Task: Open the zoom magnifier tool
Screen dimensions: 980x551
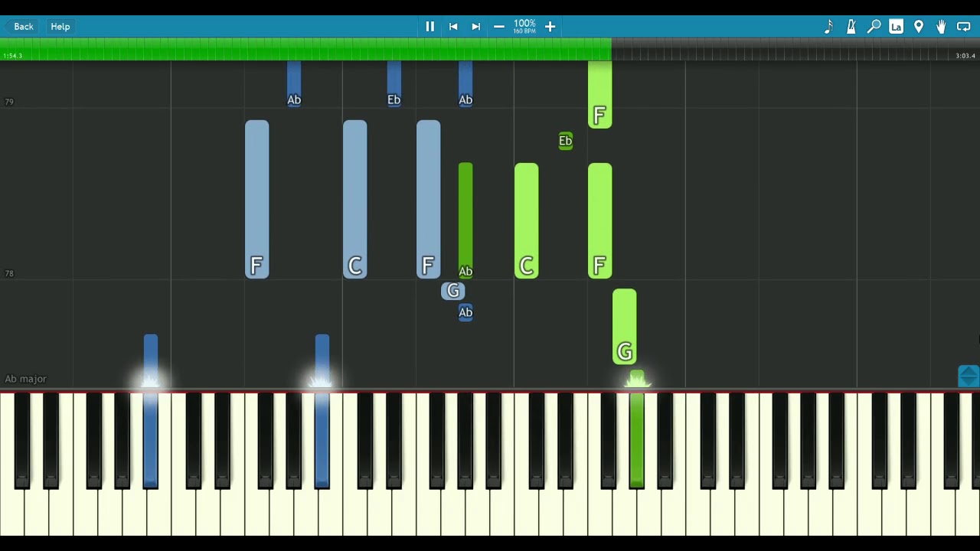Action: click(x=874, y=27)
